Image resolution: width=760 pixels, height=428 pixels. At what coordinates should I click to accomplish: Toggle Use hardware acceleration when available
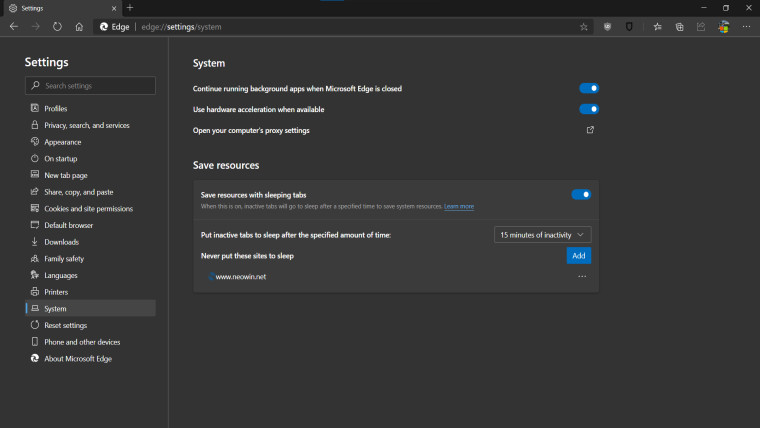click(589, 109)
